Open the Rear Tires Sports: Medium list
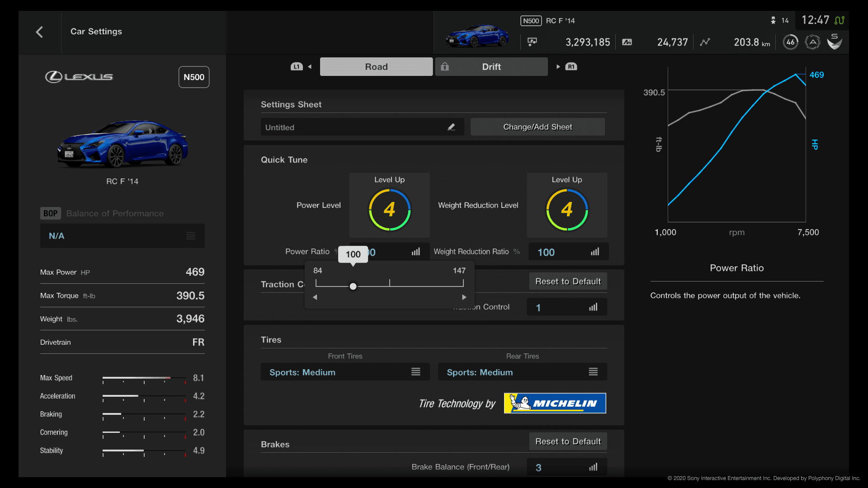 (523, 372)
